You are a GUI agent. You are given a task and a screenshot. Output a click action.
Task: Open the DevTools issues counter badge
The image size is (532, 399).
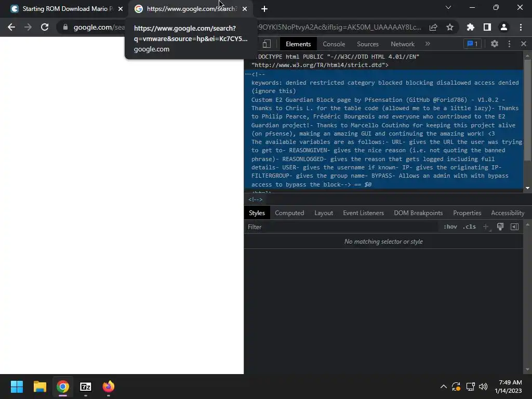tap(472, 44)
